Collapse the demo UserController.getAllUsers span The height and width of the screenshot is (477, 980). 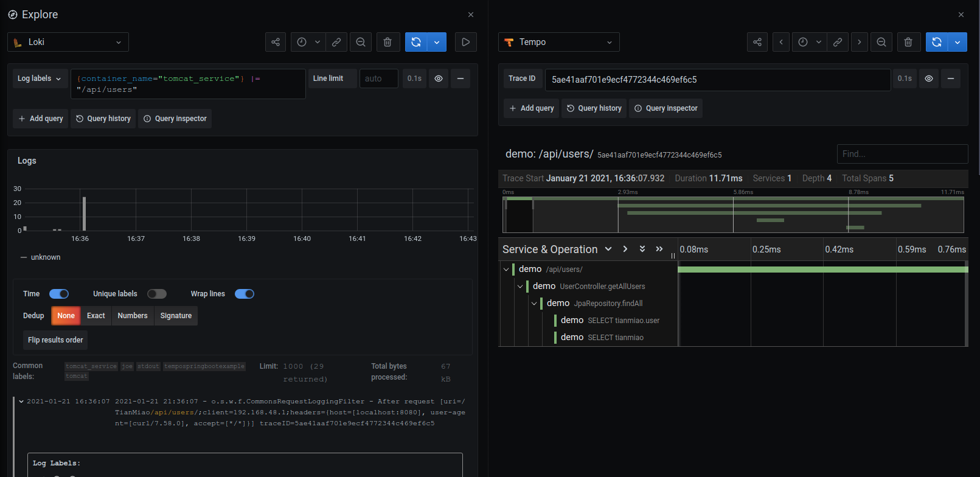click(520, 287)
